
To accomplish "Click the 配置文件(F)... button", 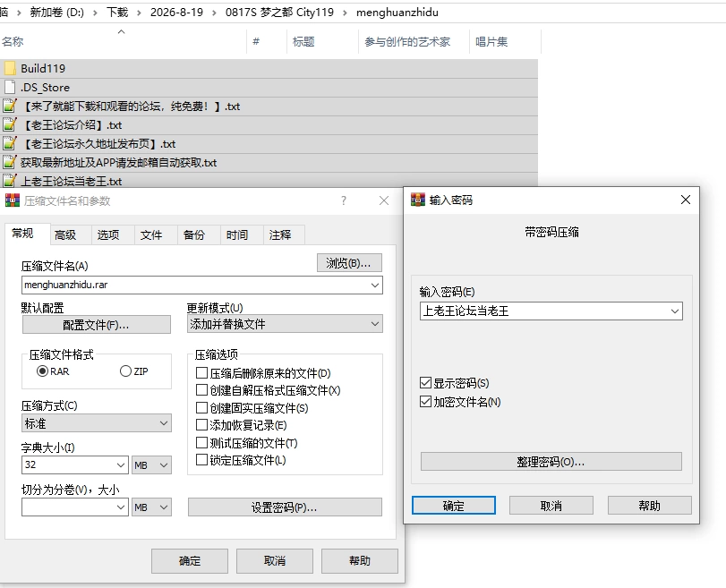I will (97, 325).
